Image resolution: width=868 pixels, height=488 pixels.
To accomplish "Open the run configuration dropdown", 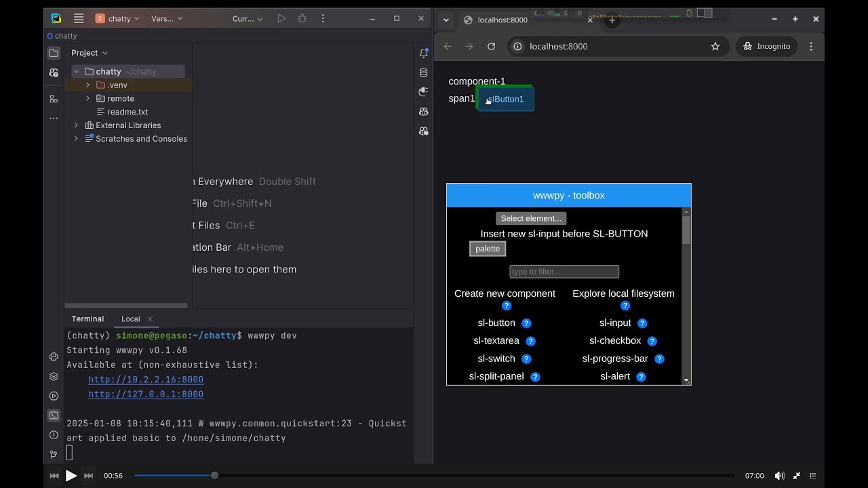I will coord(248,19).
